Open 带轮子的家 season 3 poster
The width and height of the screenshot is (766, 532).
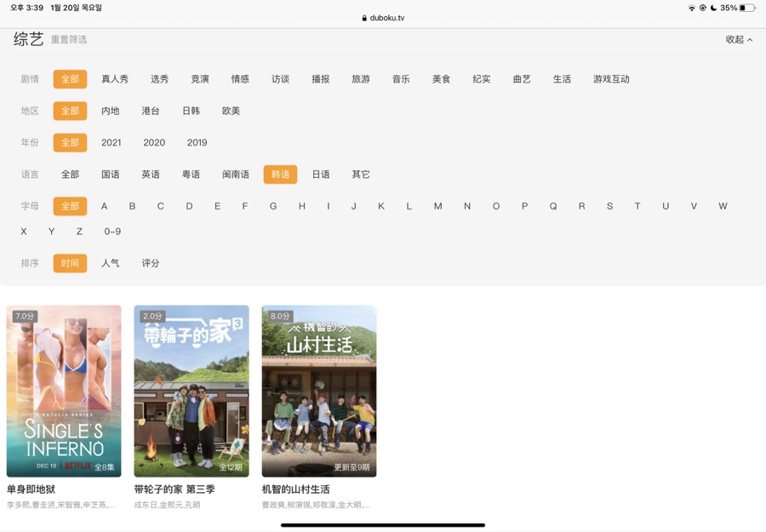191,391
